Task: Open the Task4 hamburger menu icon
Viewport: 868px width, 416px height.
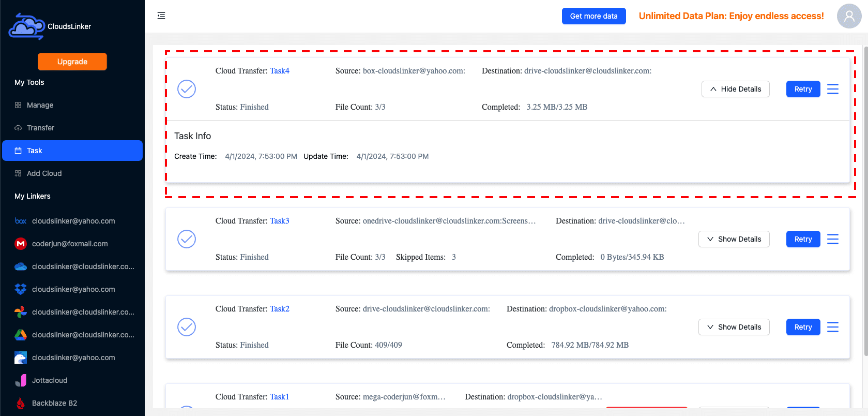Action: click(833, 89)
